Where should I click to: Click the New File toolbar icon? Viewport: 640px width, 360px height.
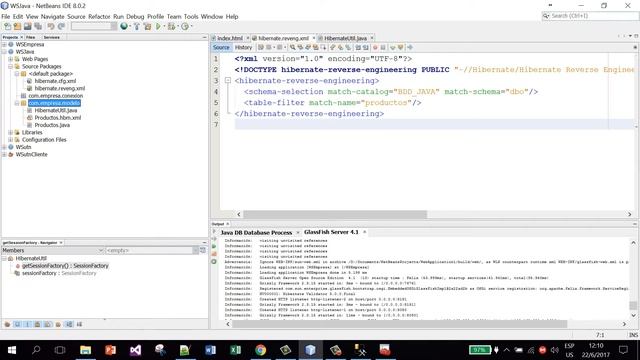[7, 27]
